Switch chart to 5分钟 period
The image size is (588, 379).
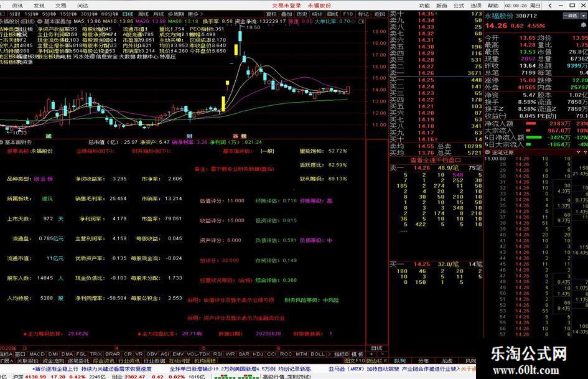pyautogui.click(x=49, y=14)
